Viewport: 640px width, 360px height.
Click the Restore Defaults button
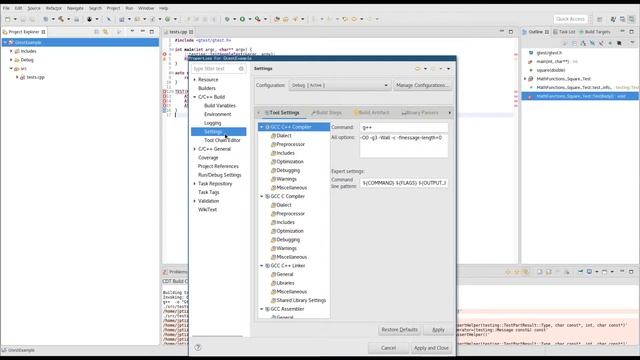click(399, 330)
